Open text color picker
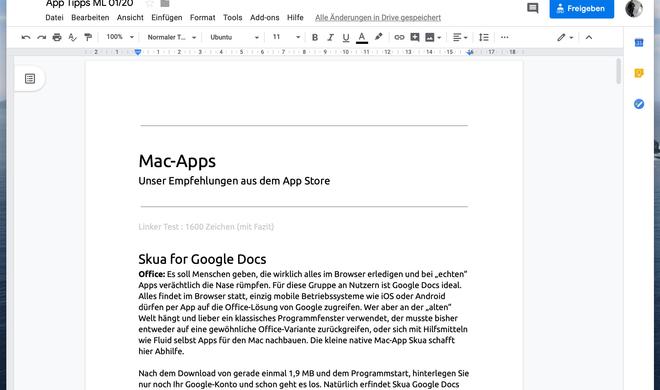The image size is (660, 390). [x=362, y=37]
